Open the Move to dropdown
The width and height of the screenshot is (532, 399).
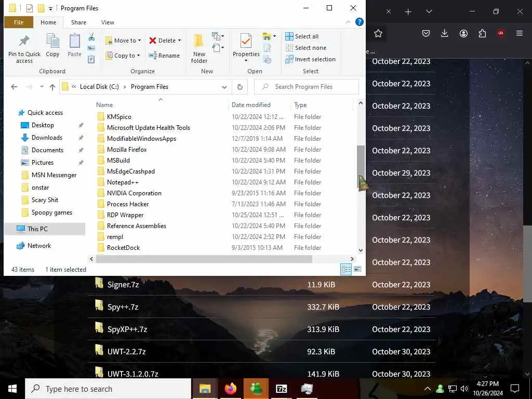tap(123, 41)
